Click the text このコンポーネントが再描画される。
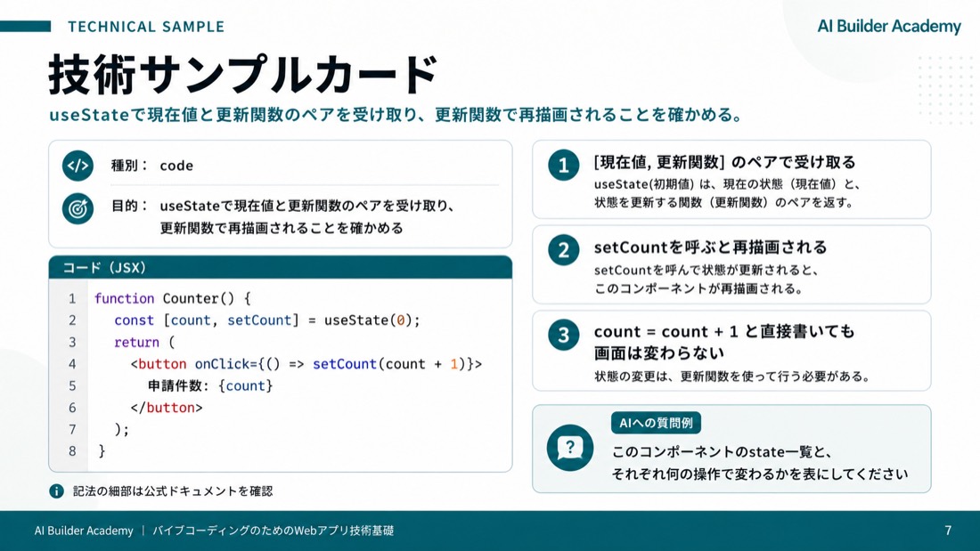Screen dimensions: 980x551 click(x=698, y=288)
